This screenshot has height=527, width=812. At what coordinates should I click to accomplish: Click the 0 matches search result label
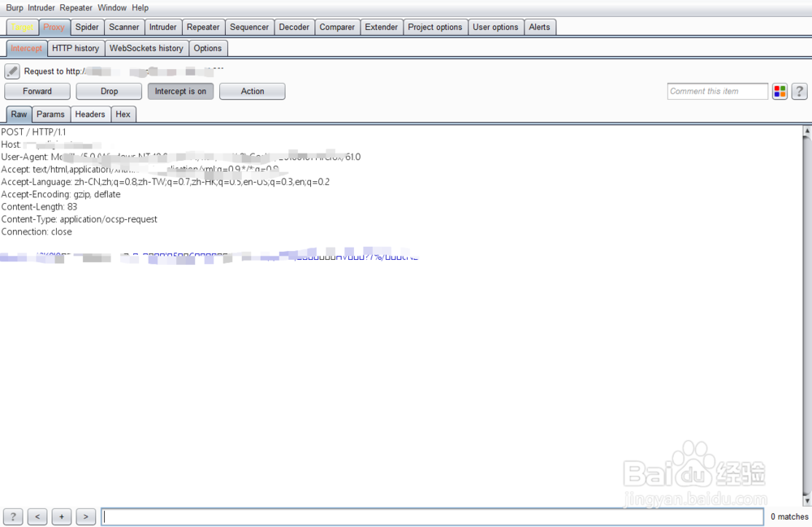coord(789,516)
